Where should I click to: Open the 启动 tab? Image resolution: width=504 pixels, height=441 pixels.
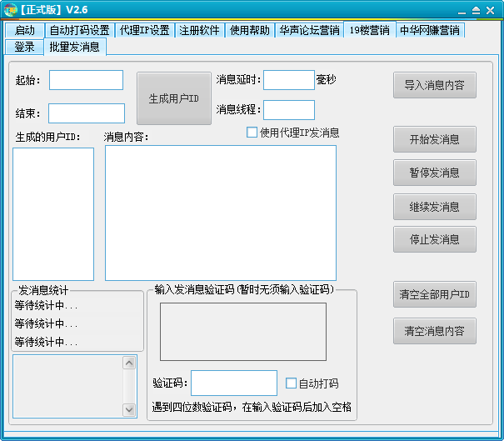(x=25, y=30)
